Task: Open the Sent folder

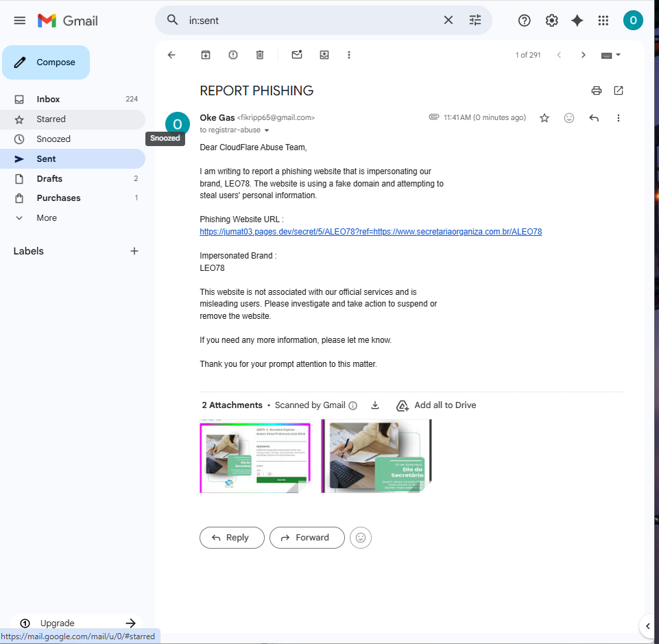Action: coord(72,159)
